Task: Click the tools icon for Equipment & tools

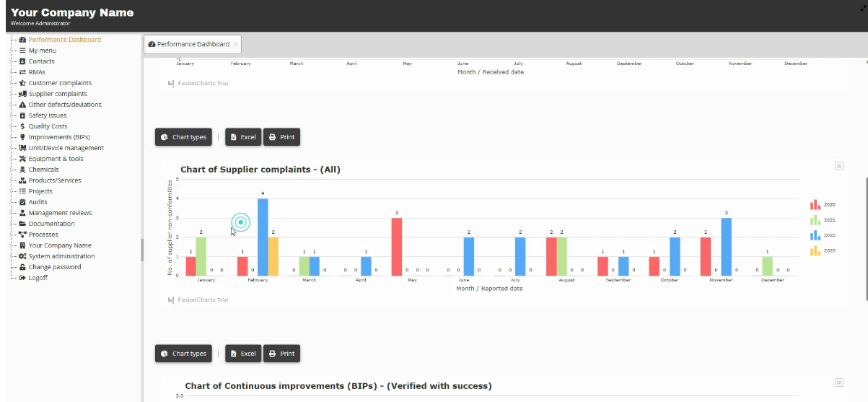Action: pyautogui.click(x=22, y=159)
